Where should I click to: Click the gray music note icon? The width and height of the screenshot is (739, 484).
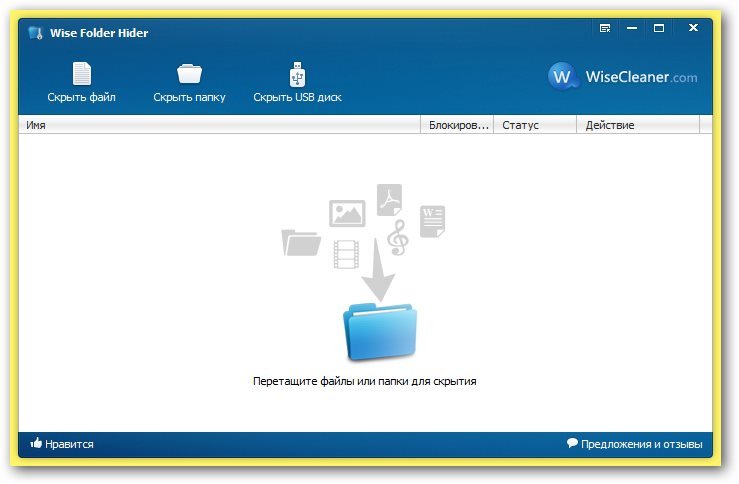coord(398,238)
